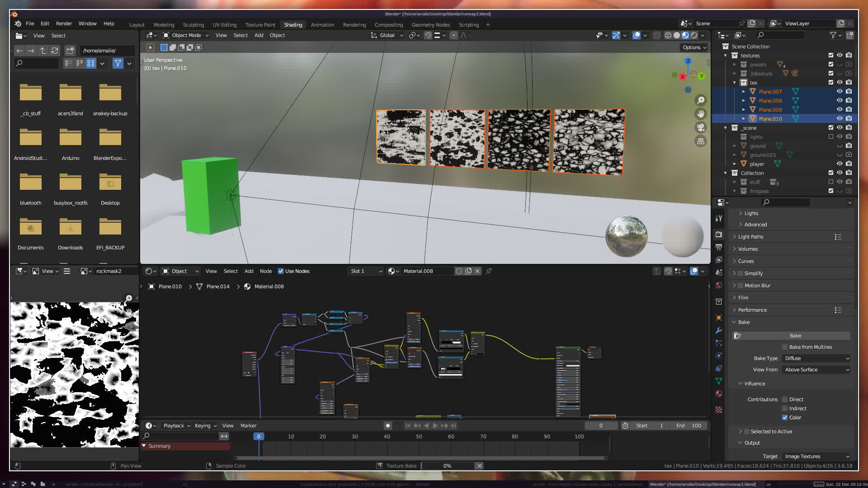Screen dimensions: 868x488
Task: Switch viewport to orthographic grid icon
Action: 701,141
